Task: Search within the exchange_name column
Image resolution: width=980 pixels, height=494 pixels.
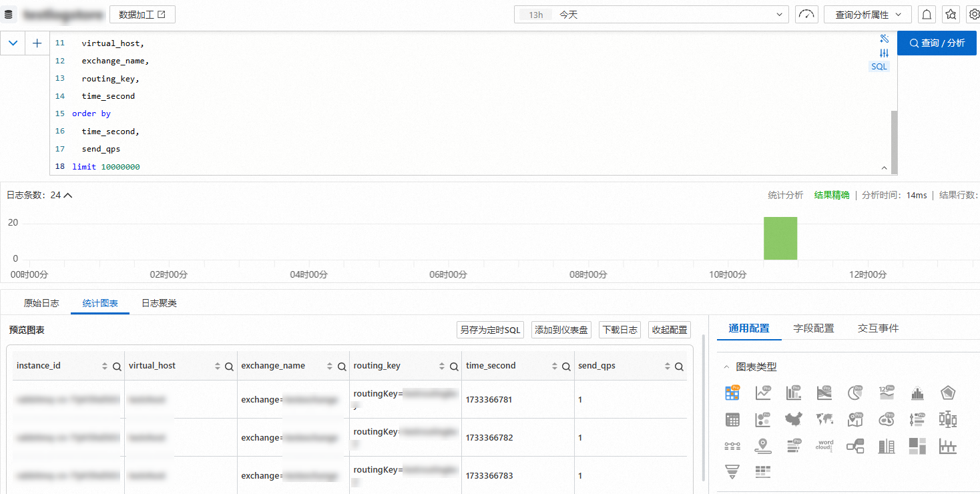Action: click(x=342, y=366)
